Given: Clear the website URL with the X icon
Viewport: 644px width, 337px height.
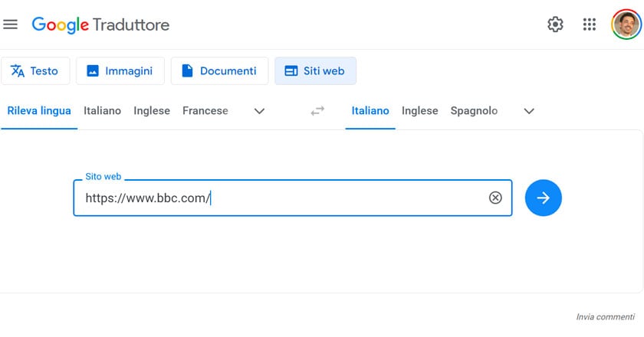Looking at the screenshot, I should (495, 198).
